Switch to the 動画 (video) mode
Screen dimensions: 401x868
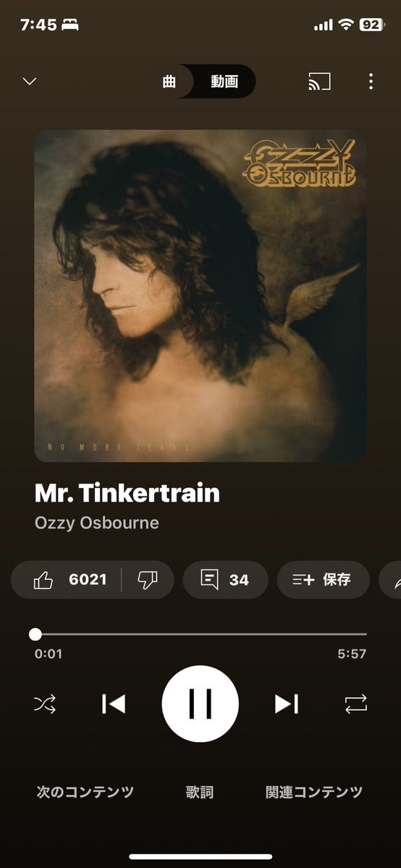pos(224,81)
